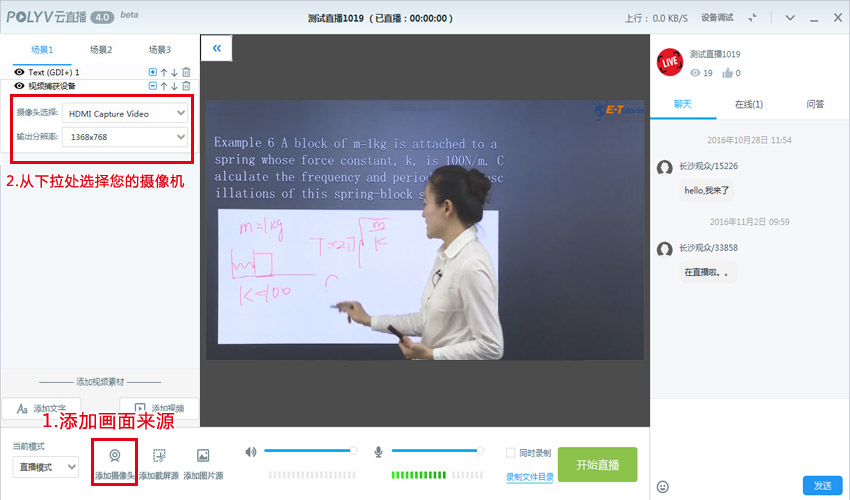Toggle visibility of 视频捕获设备 source
850x500 pixels.
coord(19,86)
